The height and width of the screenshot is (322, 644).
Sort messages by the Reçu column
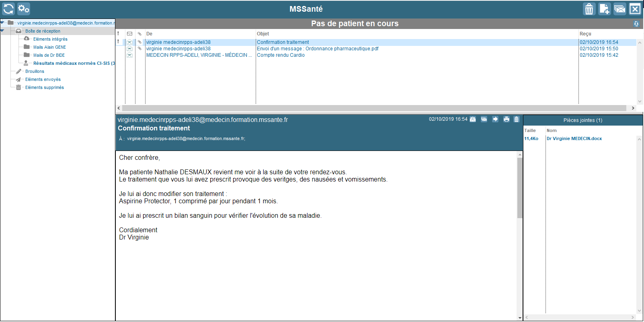pos(585,34)
